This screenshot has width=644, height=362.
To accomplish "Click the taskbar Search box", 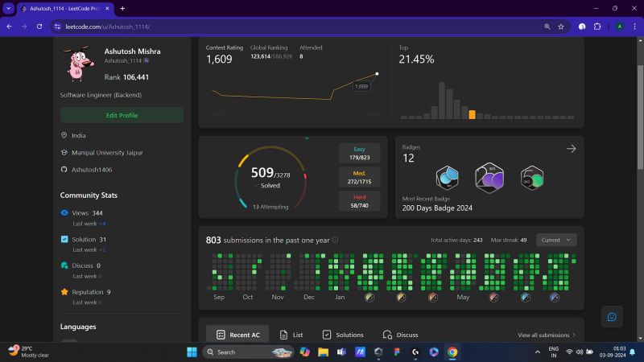I will tap(249, 352).
